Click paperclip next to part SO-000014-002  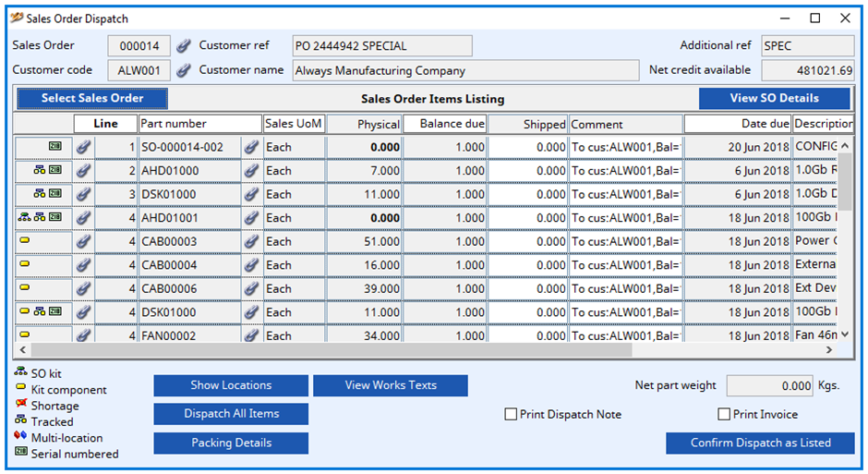(x=250, y=147)
